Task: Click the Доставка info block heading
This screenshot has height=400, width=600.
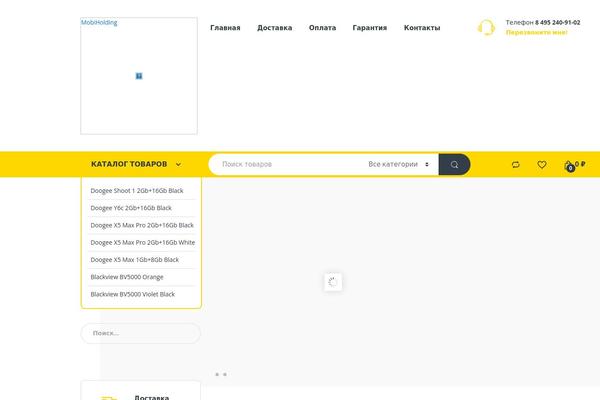Action: [x=152, y=397]
